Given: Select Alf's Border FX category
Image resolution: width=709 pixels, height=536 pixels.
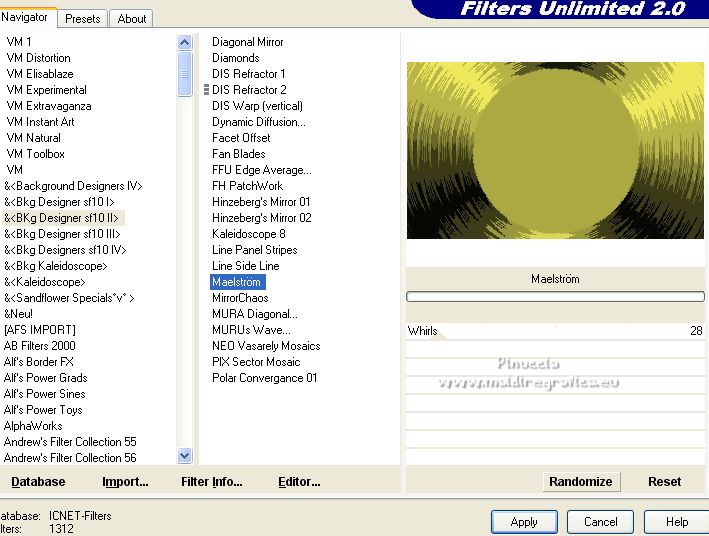Looking at the screenshot, I should (38, 362).
